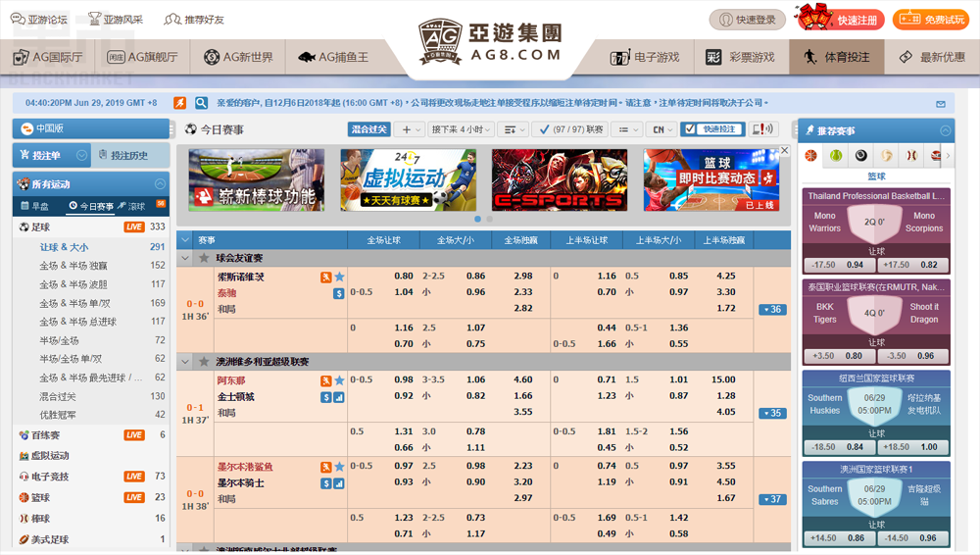Viewport: 980px width, 555px height.
Task: Select the tennis ball icon in 推荐赛事
Action: (x=836, y=156)
